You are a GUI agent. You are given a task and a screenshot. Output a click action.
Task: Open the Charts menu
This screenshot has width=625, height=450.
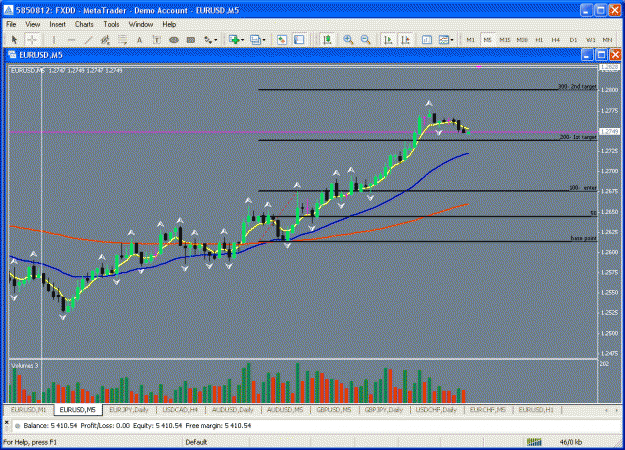pos(84,24)
